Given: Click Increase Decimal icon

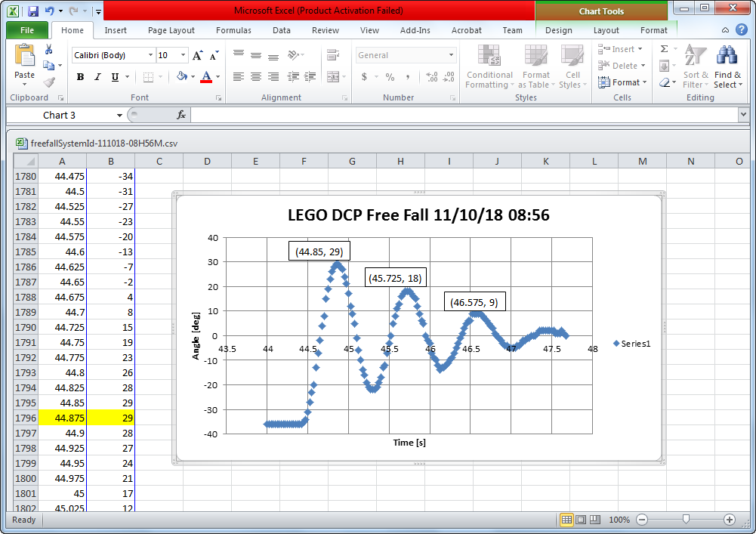Looking at the screenshot, I should tap(432, 77).
